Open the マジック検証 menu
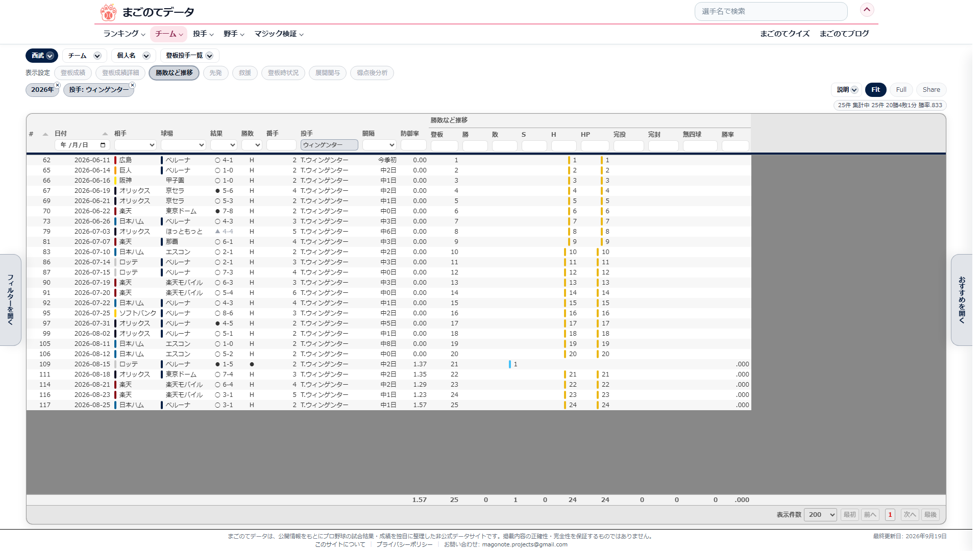The width and height of the screenshot is (980, 551). 279,34
